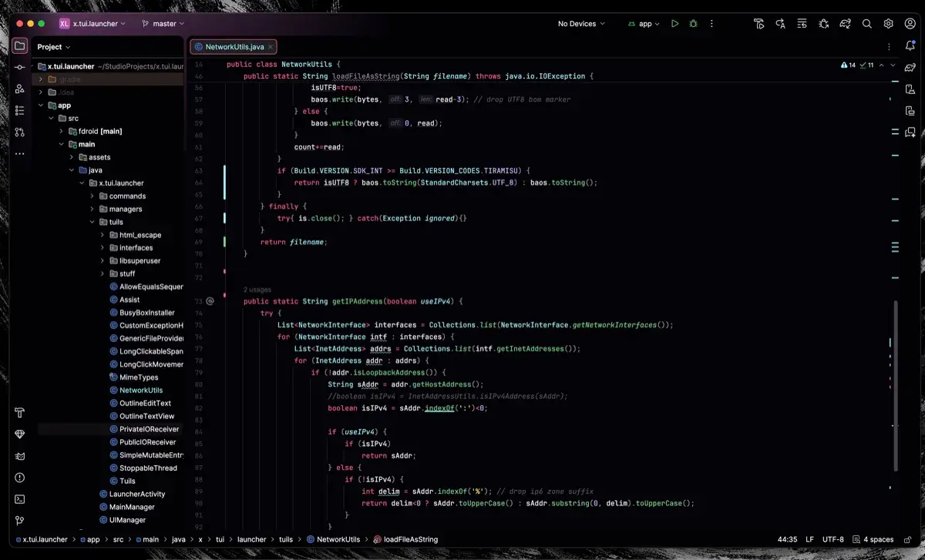Open the Project view dropdown
This screenshot has width=925, height=560.
53,47
